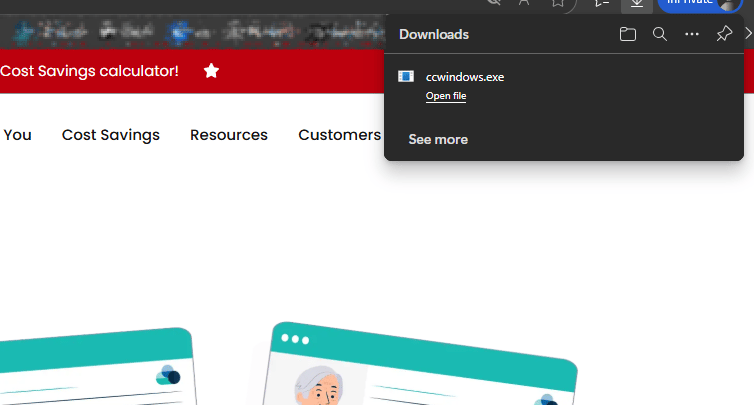The height and width of the screenshot is (405, 754).
Task: Click the ccwindows.exe file icon
Action: [x=406, y=76]
